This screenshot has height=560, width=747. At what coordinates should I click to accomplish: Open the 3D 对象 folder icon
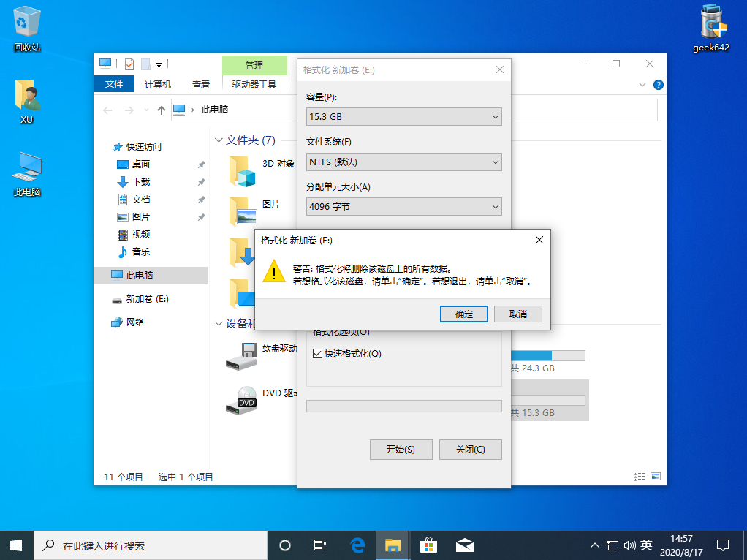(x=243, y=171)
